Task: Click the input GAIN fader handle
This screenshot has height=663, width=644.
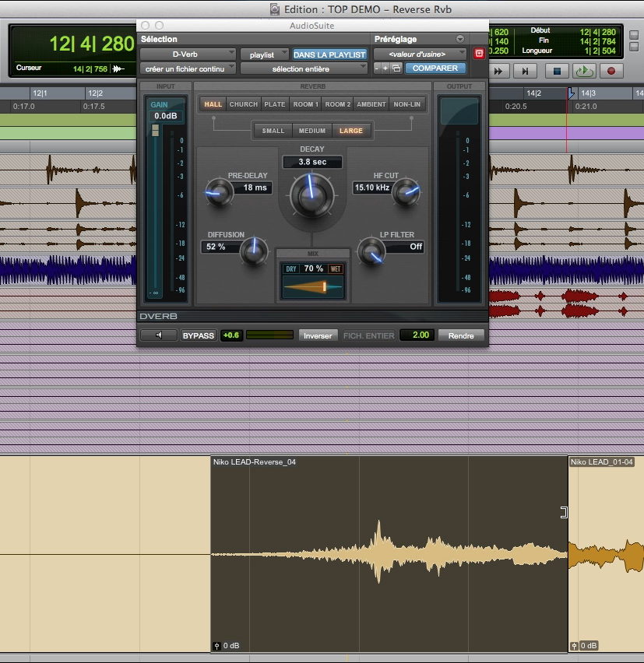Action: (155, 130)
